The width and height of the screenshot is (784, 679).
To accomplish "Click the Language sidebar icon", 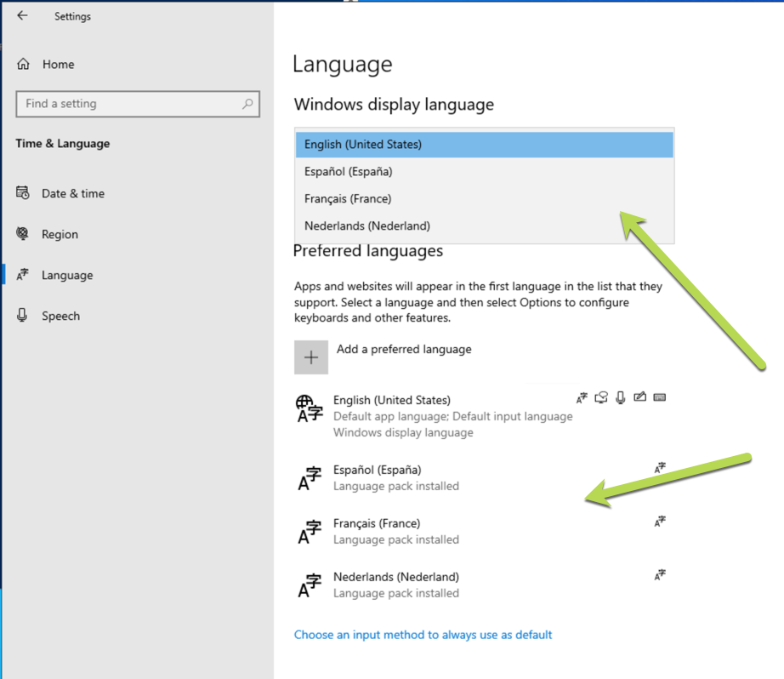I will 22,274.
